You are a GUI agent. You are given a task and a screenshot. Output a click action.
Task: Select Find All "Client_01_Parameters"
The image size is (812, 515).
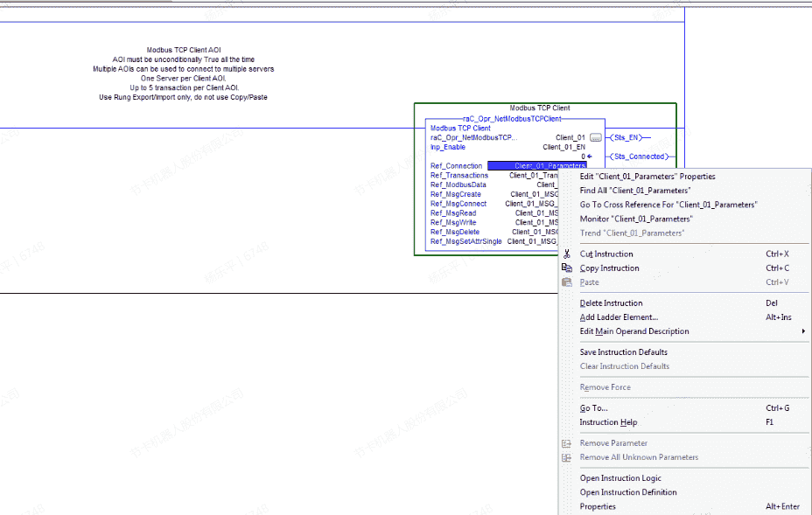coord(634,191)
